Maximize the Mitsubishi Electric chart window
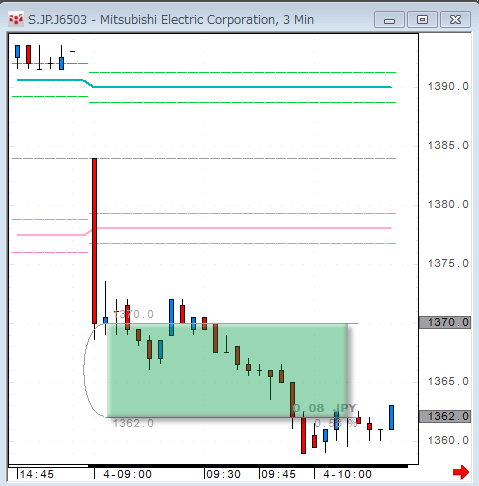The width and height of the screenshot is (479, 486). 422,20
